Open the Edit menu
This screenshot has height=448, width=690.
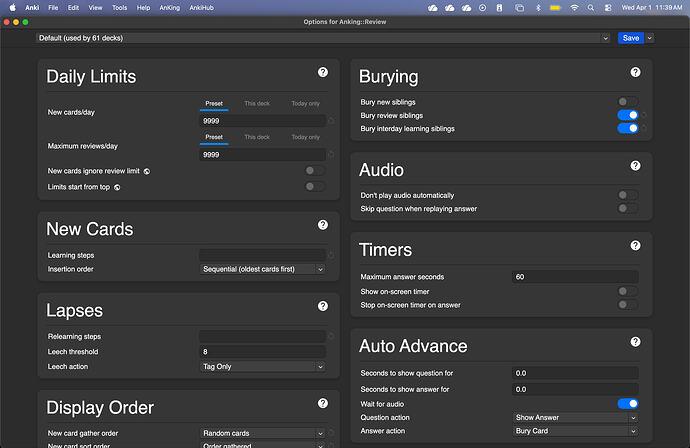[73, 7]
